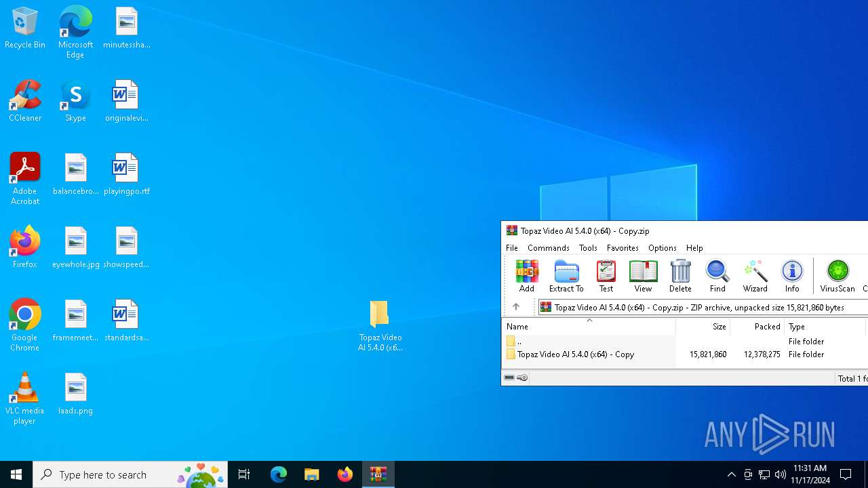The image size is (868, 488).
Task: Select the laads.png file
Action: (x=76, y=394)
